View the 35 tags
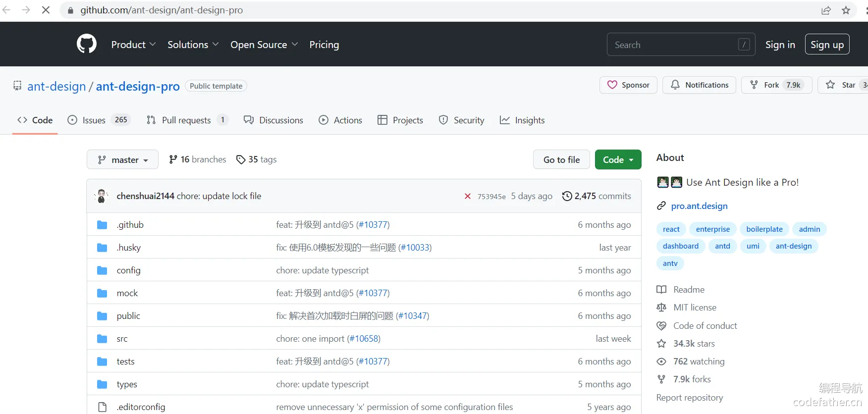This screenshot has height=414, width=868. tap(256, 159)
